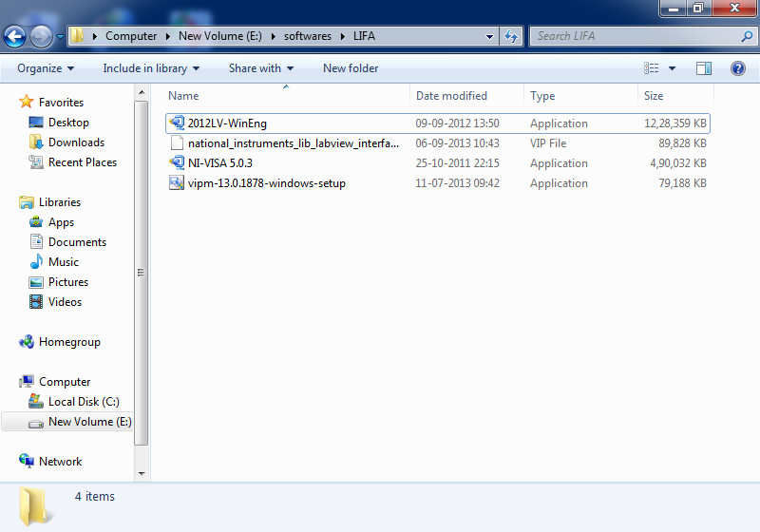Restore down the Explorer window
The height and width of the screenshot is (532, 760).
click(698, 8)
